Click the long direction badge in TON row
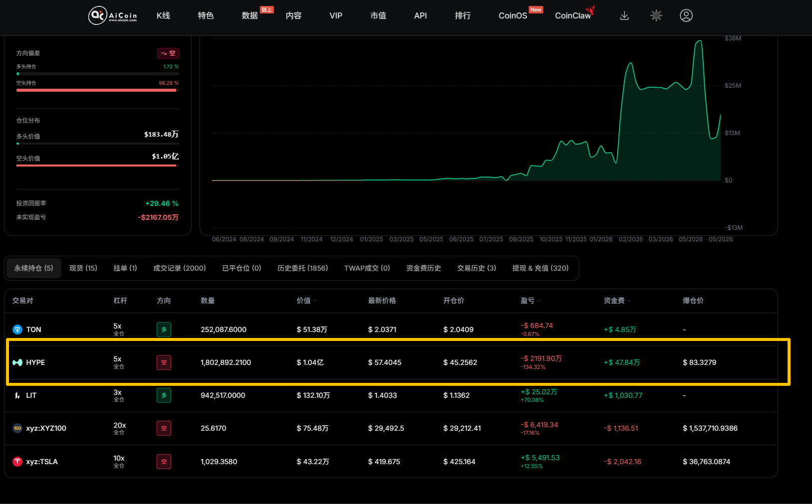The width and height of the screenshot is (812, 504). 164,330
